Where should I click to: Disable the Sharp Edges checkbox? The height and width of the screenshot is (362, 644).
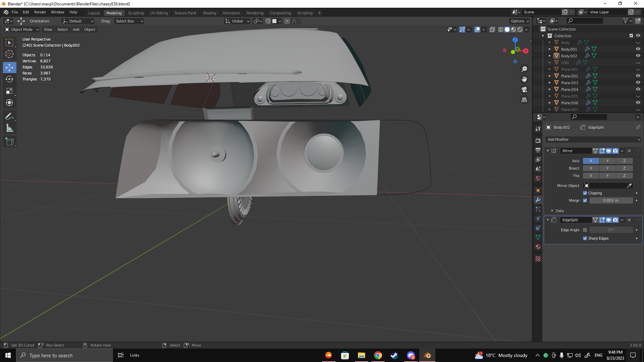[x=585, y=238]
